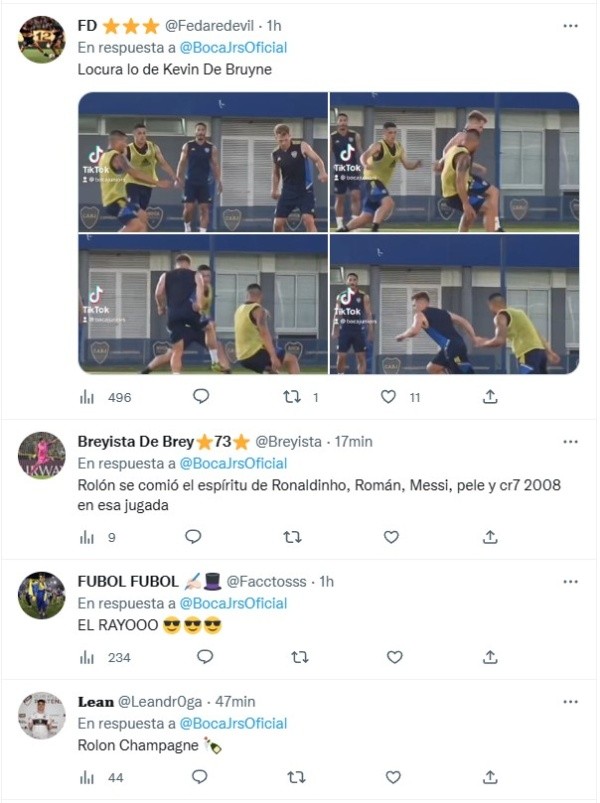Open the top-left training photo in FD's tweet
This screenshot has width=600, height=803.
pos(203,161)
